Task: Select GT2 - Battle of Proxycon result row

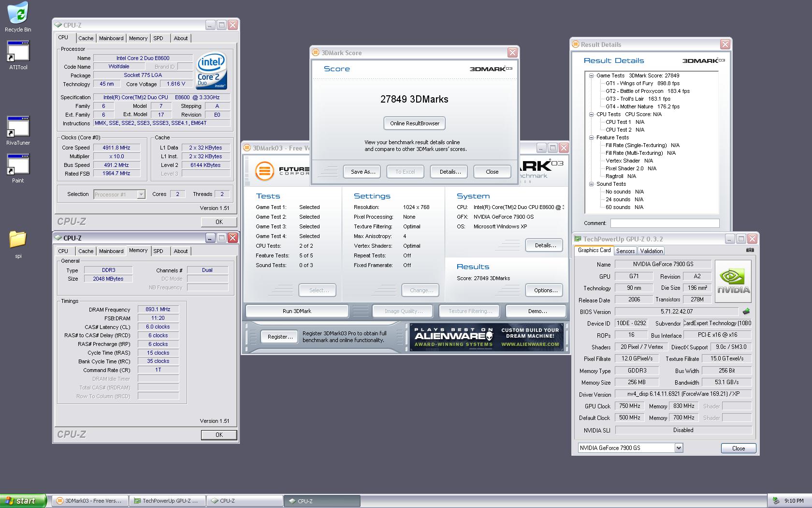Action: 648,91
